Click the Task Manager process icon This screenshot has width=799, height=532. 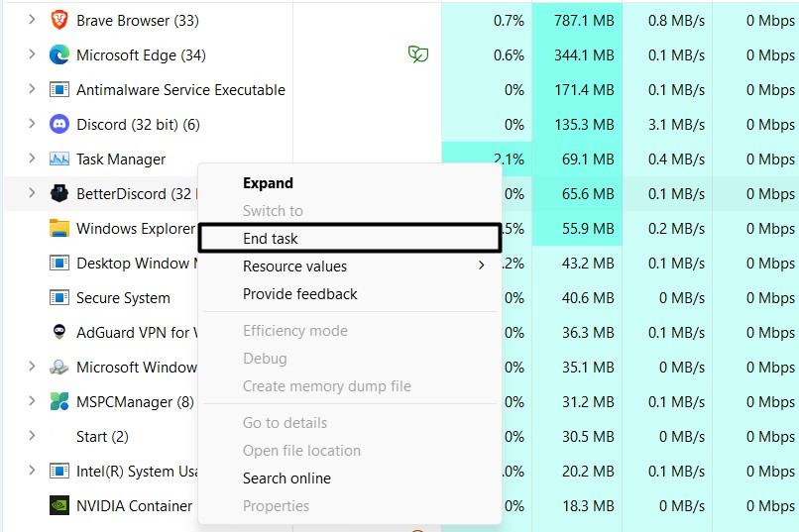coord(59,160)
